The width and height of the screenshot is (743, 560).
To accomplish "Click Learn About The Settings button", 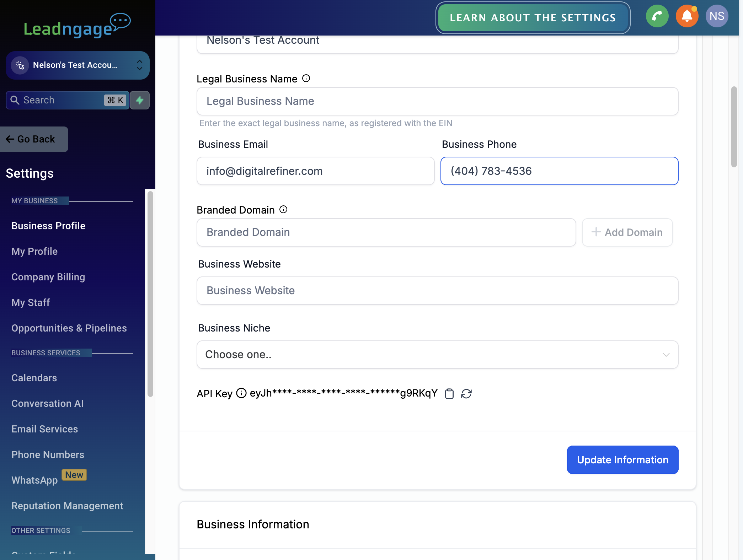I will [533, 18].
